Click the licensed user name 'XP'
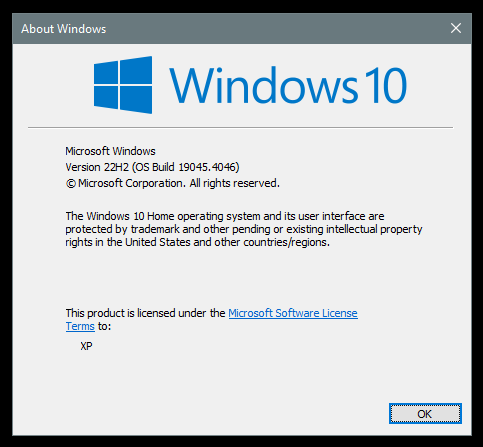The height and width of the screenshot is (447, 483). click(86, 346)
